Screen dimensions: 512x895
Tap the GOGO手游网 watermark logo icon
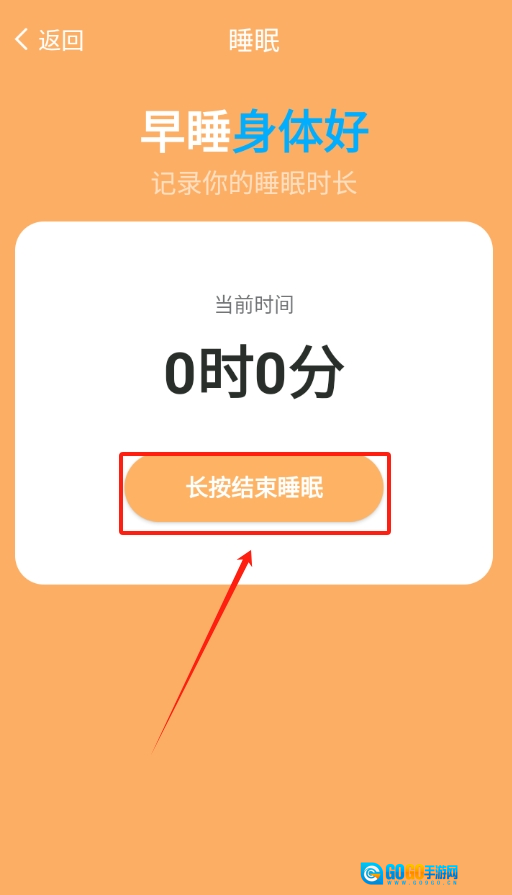tap(372, 873)
